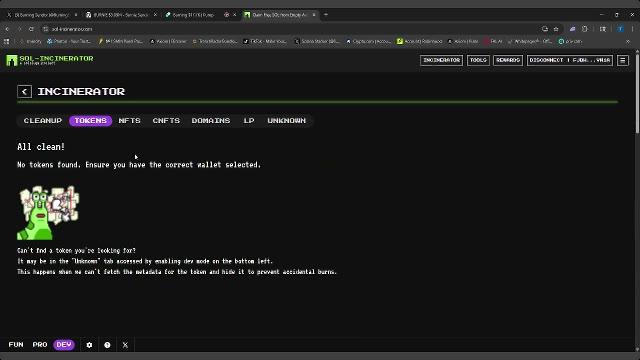Click the Disconnect wallet button

pos(570,60)
